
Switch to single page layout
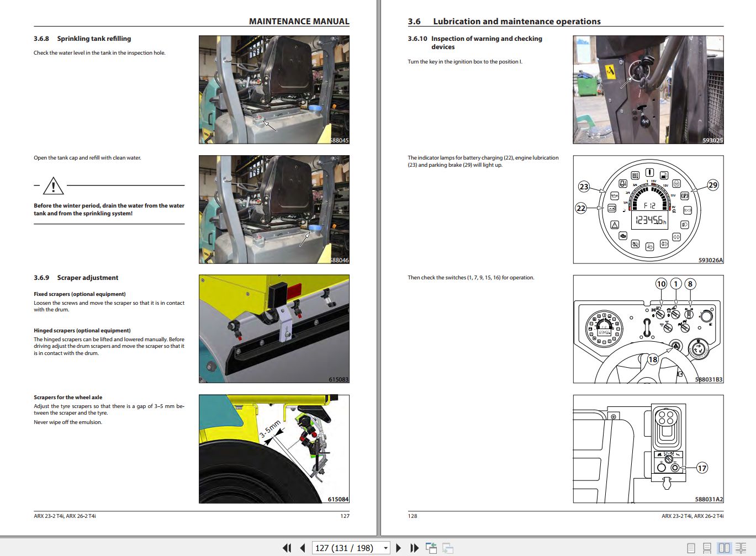[x=690, y=547]
